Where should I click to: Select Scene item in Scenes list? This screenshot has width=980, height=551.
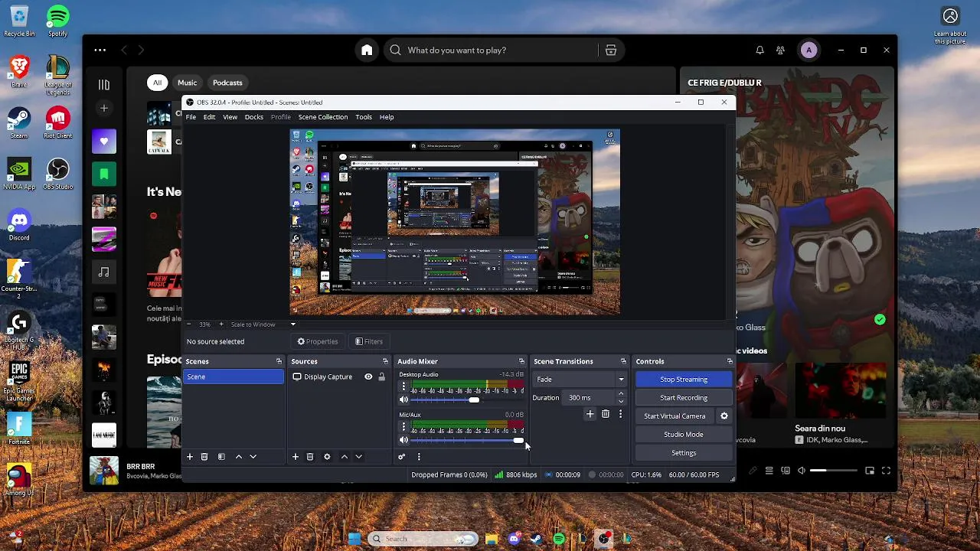(234, 377)
